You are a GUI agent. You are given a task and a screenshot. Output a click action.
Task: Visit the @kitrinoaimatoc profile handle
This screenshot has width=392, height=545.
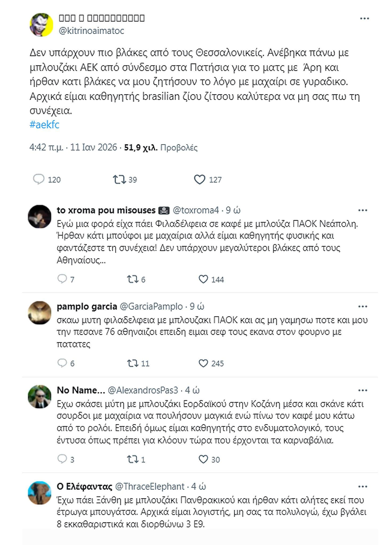click(x=91, y=31)
